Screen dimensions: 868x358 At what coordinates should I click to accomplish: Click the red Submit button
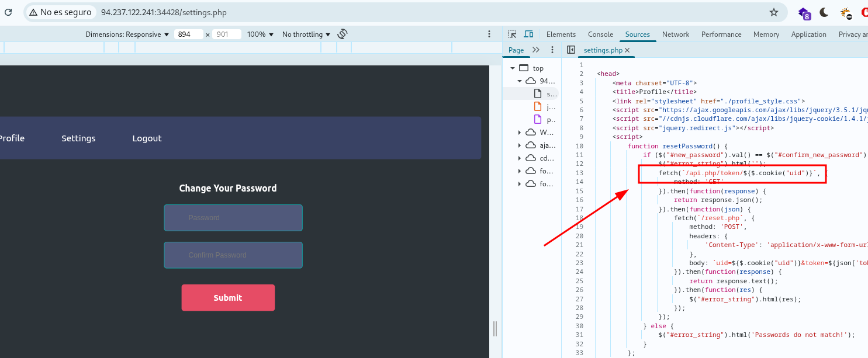click(x=227, y=298)
